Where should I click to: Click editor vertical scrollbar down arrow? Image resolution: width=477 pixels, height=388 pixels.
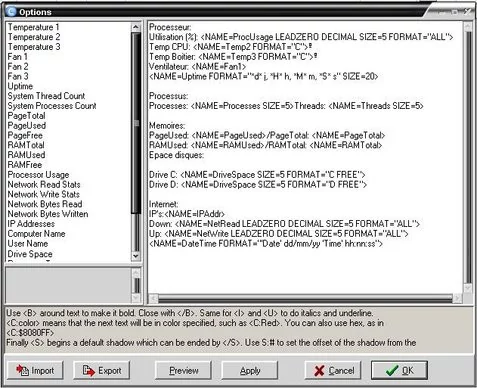click(468, 288)
